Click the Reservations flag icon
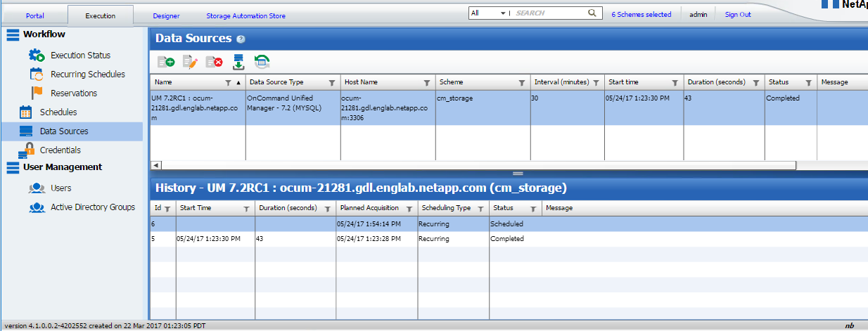The height and width of the screenshot is (331, 868). point(38,93)
